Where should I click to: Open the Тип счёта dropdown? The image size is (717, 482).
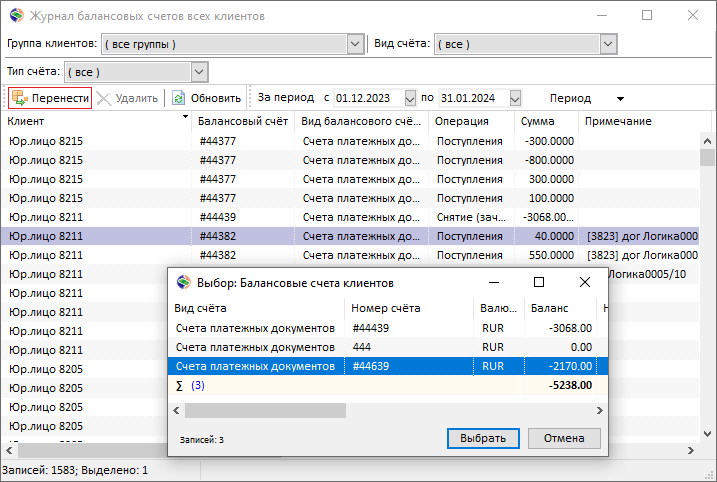199,72
